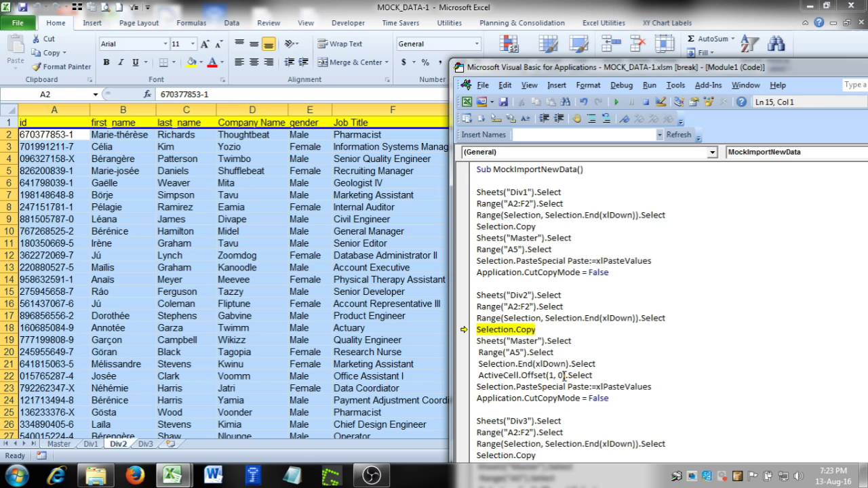Viewport: 868px width, 488px height.
Task: Uncomment the selected code block
Action: (x=606, y=118)
